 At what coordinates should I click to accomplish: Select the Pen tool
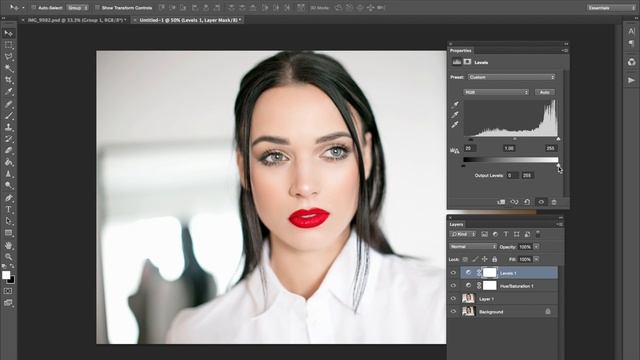tap(9, 198)
